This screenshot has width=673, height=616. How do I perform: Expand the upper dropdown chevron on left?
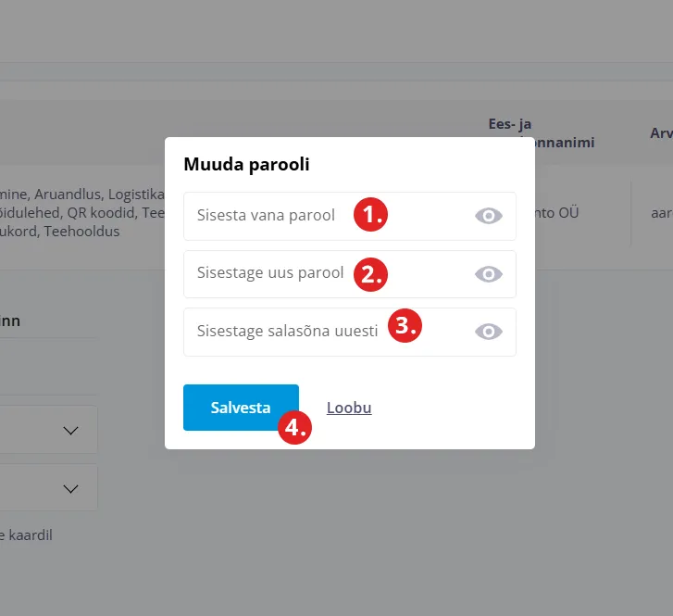(x=70, y=431)
